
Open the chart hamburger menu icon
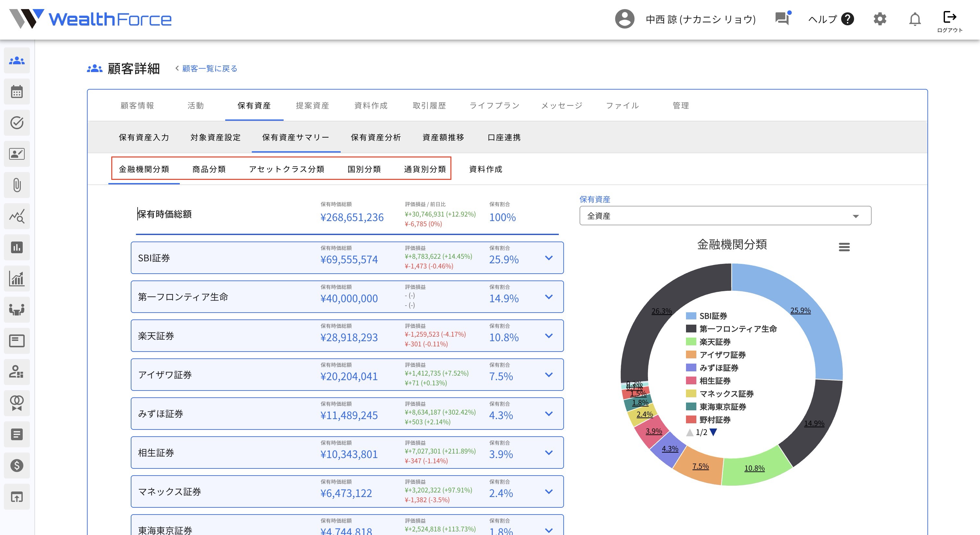pos(844,247)
